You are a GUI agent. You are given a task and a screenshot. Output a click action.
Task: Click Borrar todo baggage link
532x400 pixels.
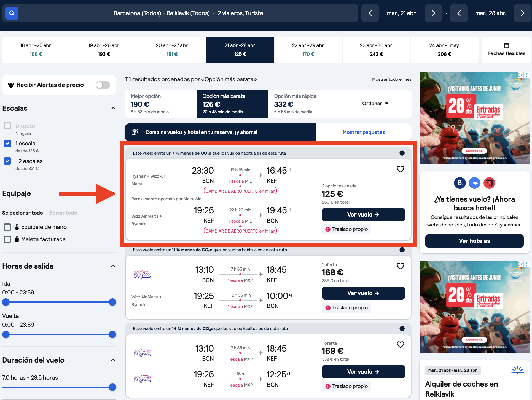point(63,213)
